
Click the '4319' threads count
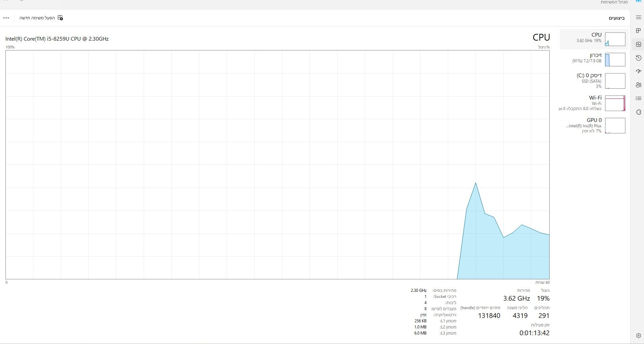click(520, 316)
